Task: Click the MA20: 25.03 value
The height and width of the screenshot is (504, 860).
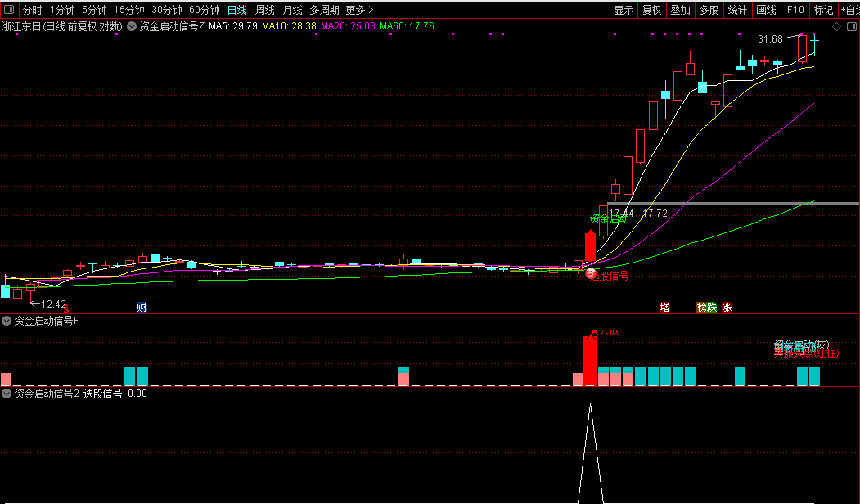Action: 349,26
